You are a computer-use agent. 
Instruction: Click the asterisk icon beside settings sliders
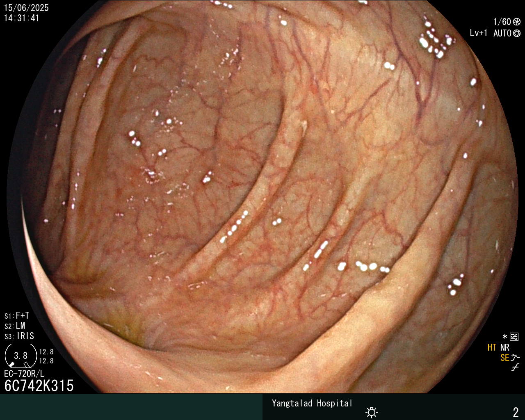505,337
